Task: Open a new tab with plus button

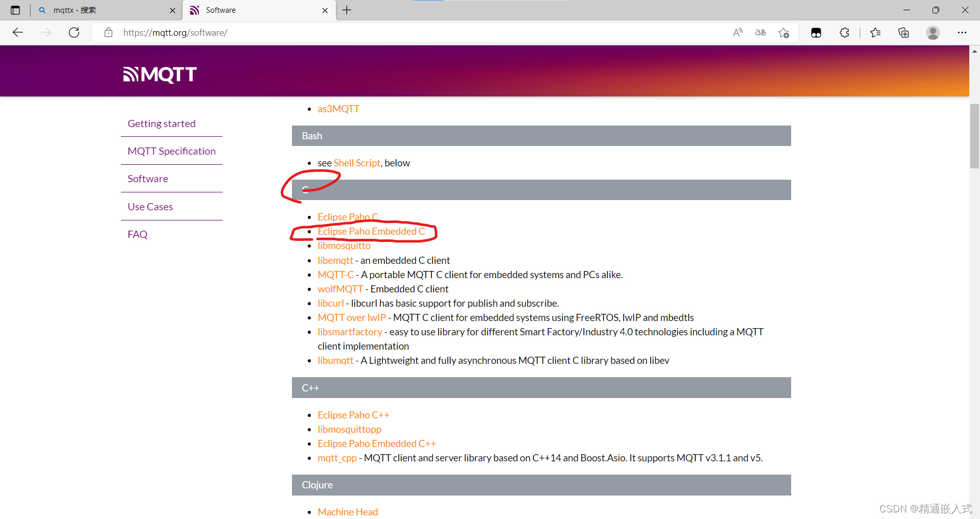Action: coord(347,10)
